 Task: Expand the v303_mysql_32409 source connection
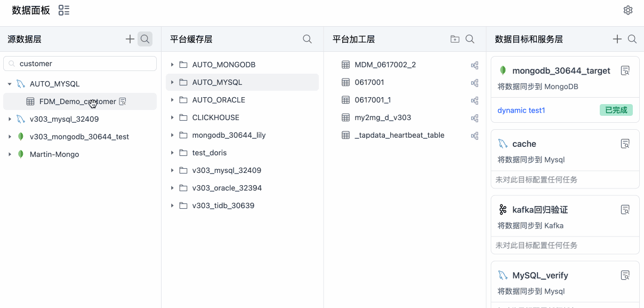[10, 119]
